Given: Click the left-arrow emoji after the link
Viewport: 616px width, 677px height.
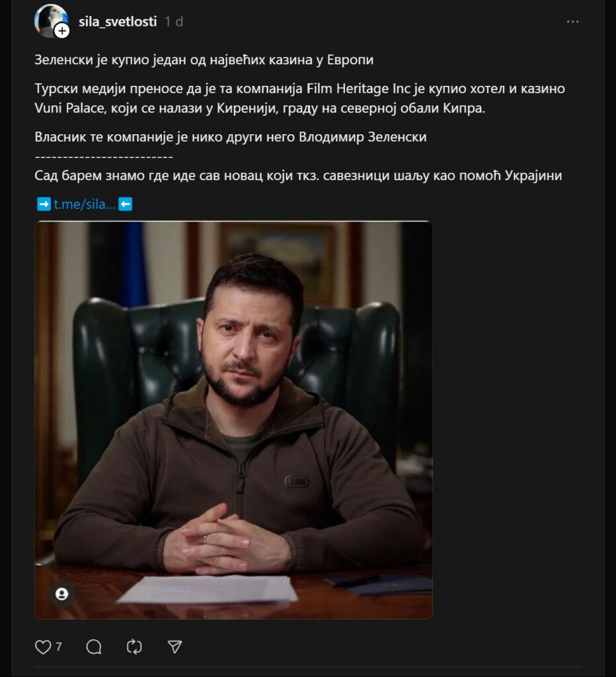Looking at the screenshot, I should (125, 204).
